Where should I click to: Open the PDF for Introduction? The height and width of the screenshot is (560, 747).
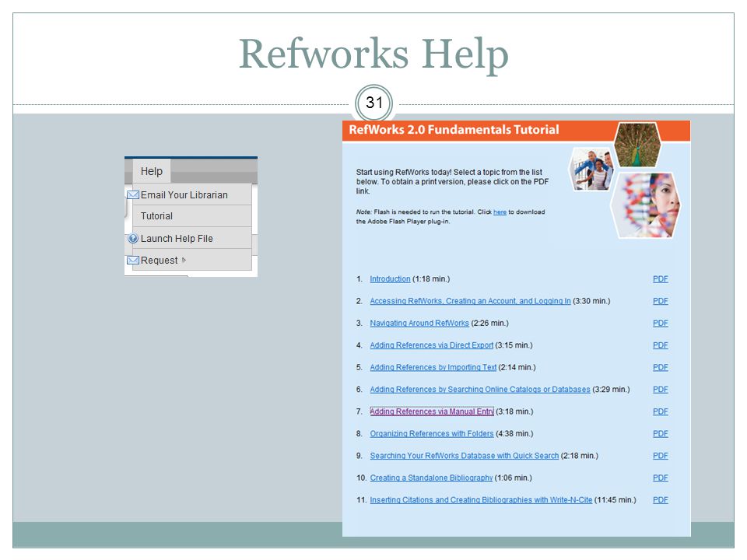point(661,279)
